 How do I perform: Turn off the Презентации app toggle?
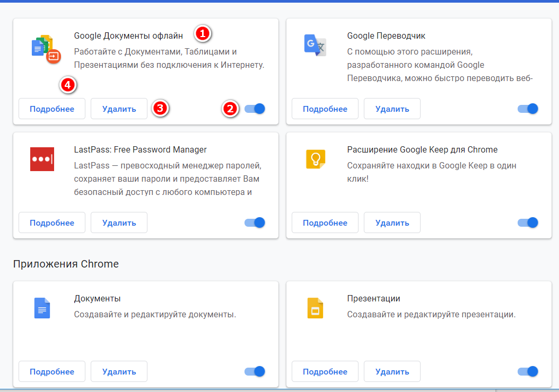[528, 371]
